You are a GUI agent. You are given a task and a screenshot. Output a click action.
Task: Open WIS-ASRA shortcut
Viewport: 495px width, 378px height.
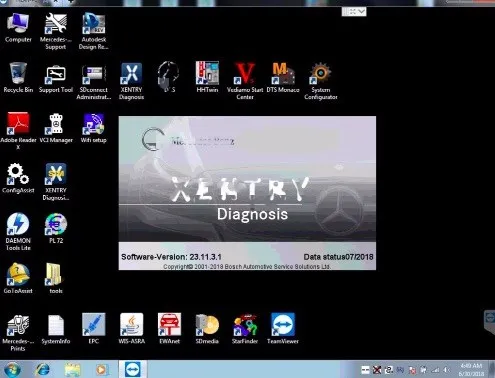click(x=132, y=328)
